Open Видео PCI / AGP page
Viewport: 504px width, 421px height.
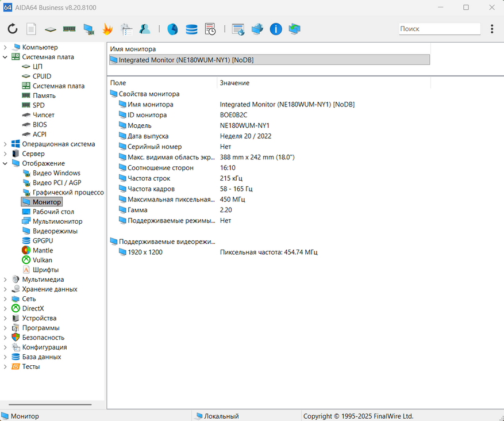point(57,183)
